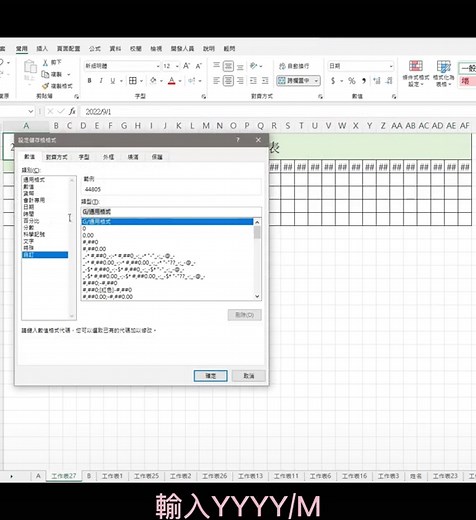Image resolution: width=476 pixels, height=520 pixels.
Task: Toggle Underline formatting
Action: pyautogui.click(x=113, y=81)
